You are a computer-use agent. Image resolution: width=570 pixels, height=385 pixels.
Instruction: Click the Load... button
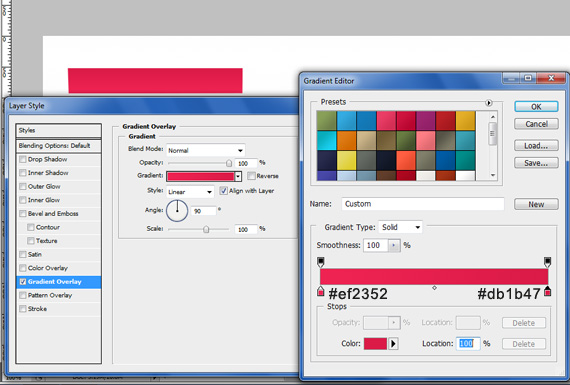pyautogui.click(x=536, y=146)
